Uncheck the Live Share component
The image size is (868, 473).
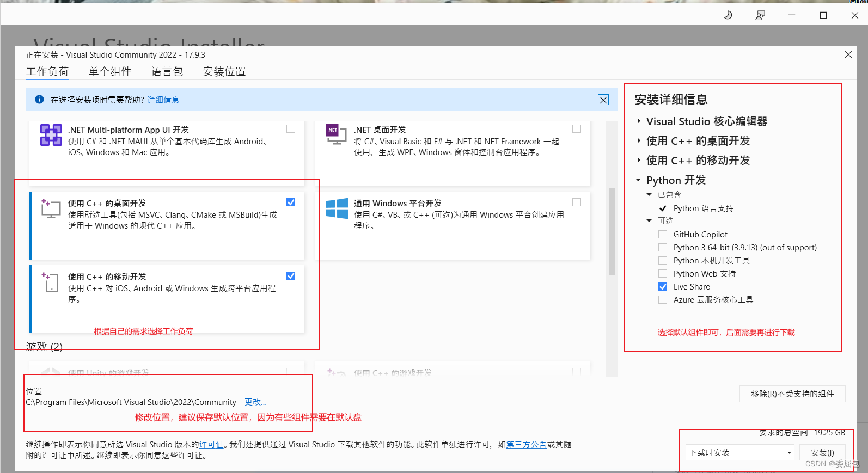pos(663,287)
